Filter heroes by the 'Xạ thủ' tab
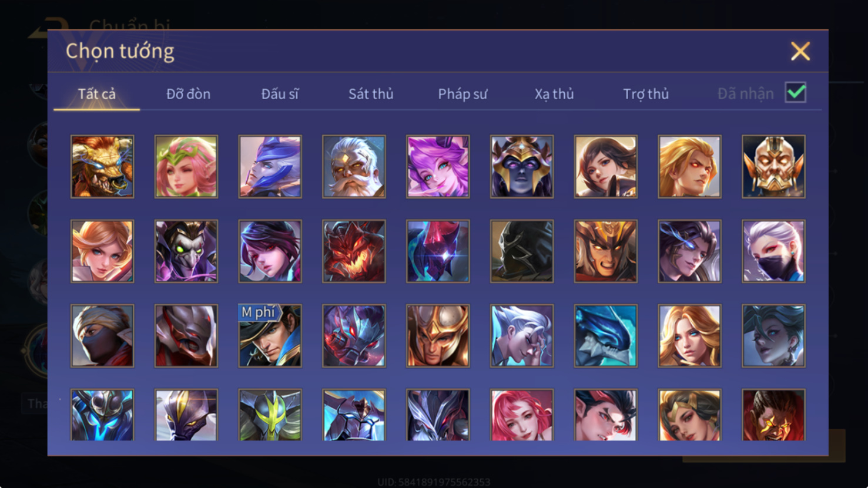The width and height of the screenshot is (868, 488). click(554, 94)
